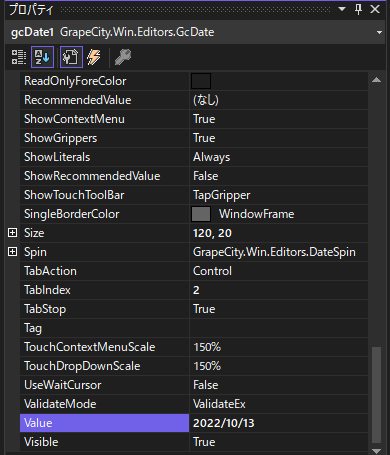Image resolution: width=390 pixels, height=455 pixels.
Task: Open Property Pages wrench icon
Action: (123, 57)
